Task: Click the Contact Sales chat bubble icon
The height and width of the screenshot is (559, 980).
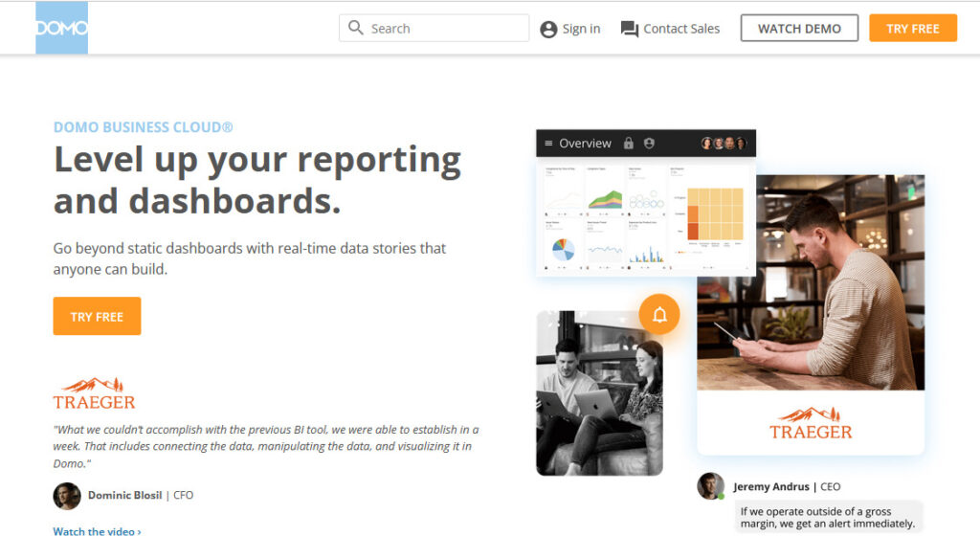Action: (629, 29)
